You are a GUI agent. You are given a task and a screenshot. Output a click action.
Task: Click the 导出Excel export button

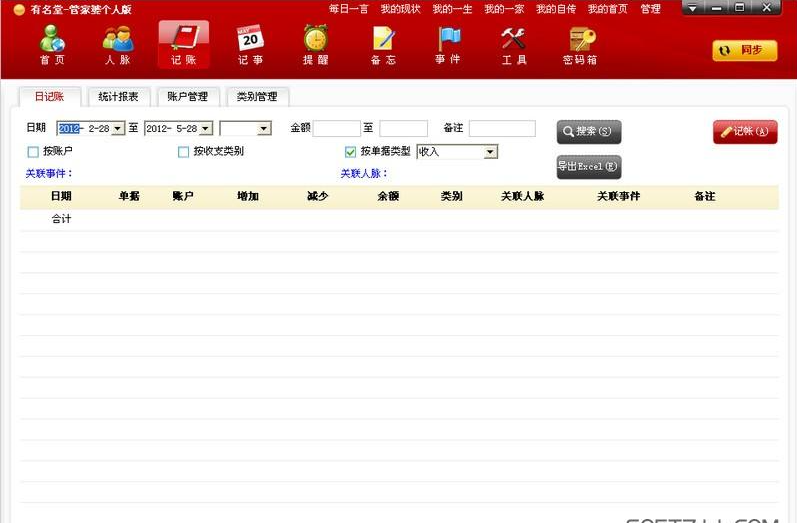tap(589, 166)
